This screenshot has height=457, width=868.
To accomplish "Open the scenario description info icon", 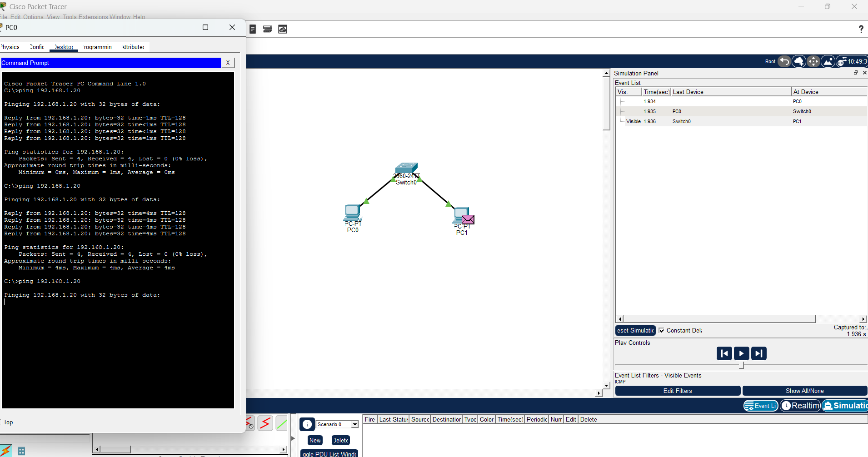I will pos(307,424).
